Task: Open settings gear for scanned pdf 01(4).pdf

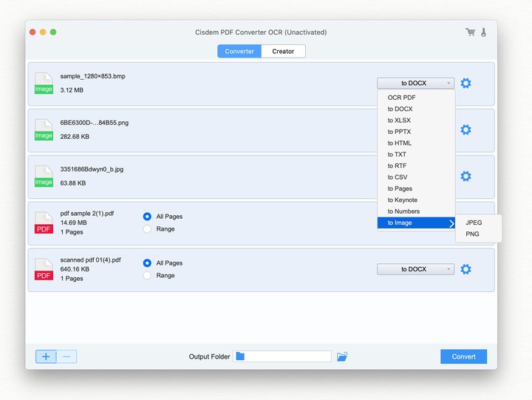Action: 465,269
